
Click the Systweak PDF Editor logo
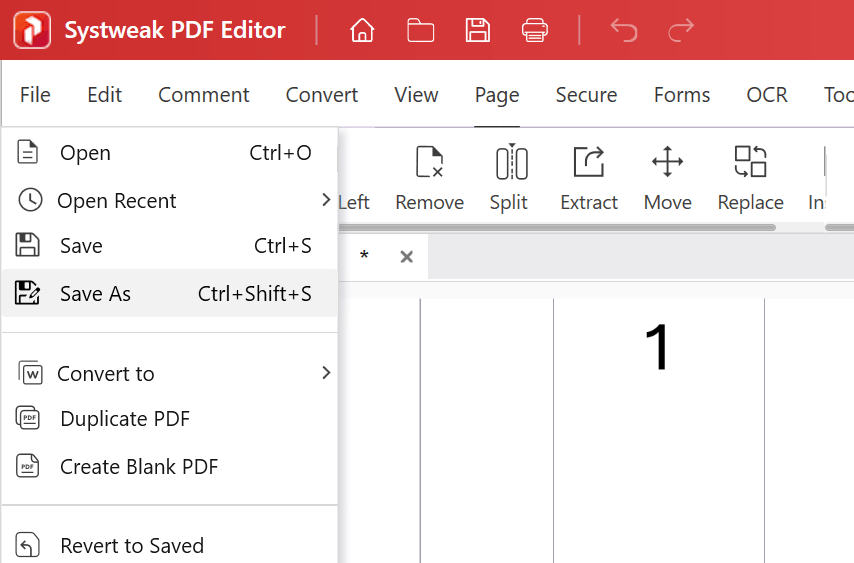click(32, 30)
